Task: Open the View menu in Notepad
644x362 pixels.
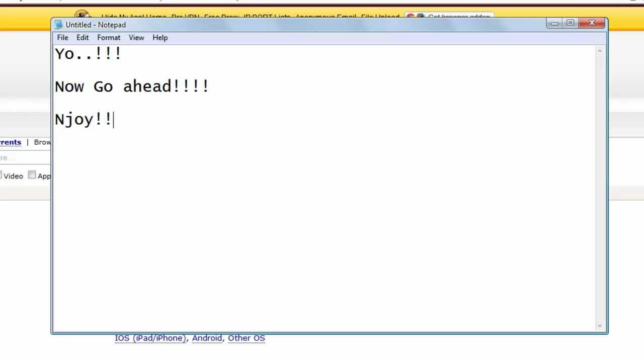Action: pyautogui.click(x=136, y=38)
